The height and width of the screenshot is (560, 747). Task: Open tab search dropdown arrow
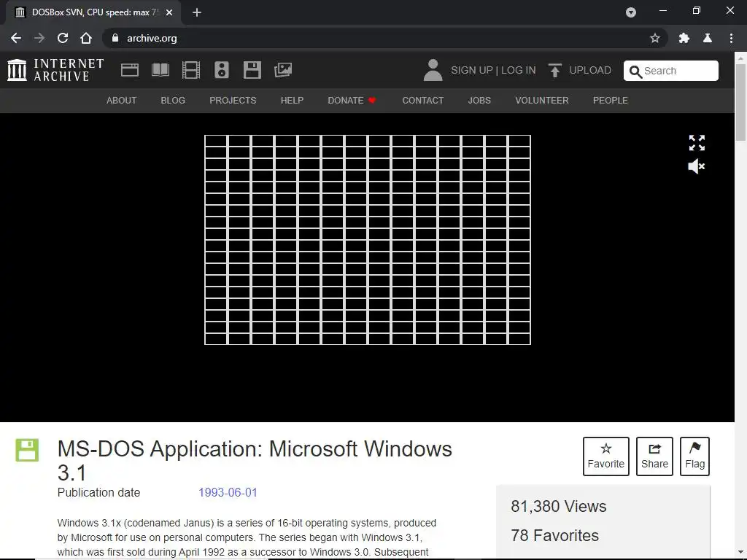tap(631, 12)
